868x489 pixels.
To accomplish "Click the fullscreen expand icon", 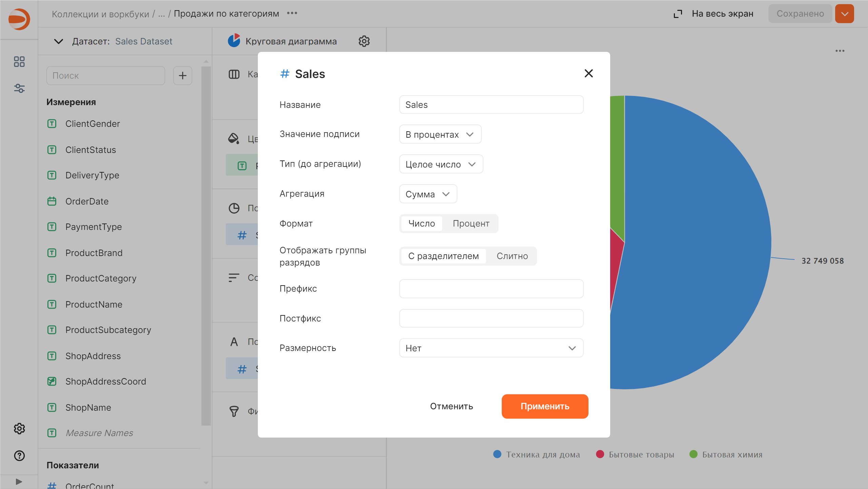I will (x=678, y=14).
